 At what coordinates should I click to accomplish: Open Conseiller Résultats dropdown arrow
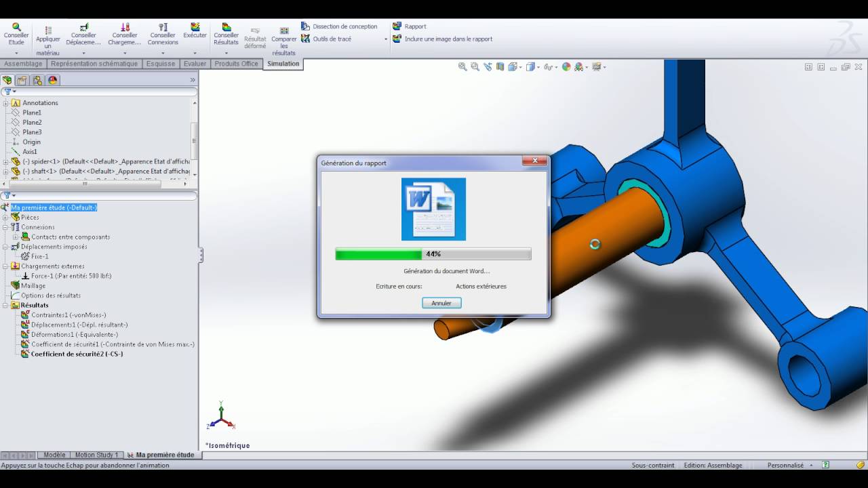coord(226,53)
